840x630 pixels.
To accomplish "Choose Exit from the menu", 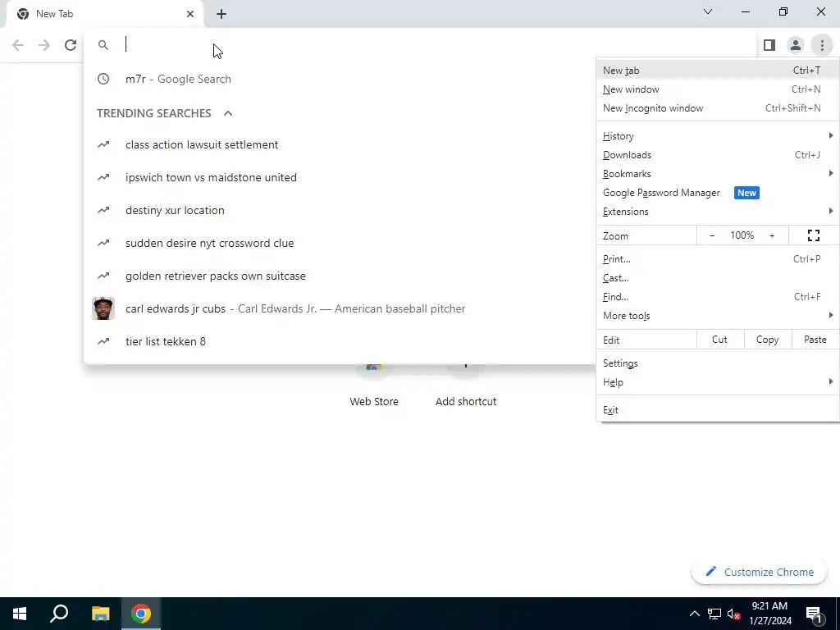I will (x=717, y=410).
